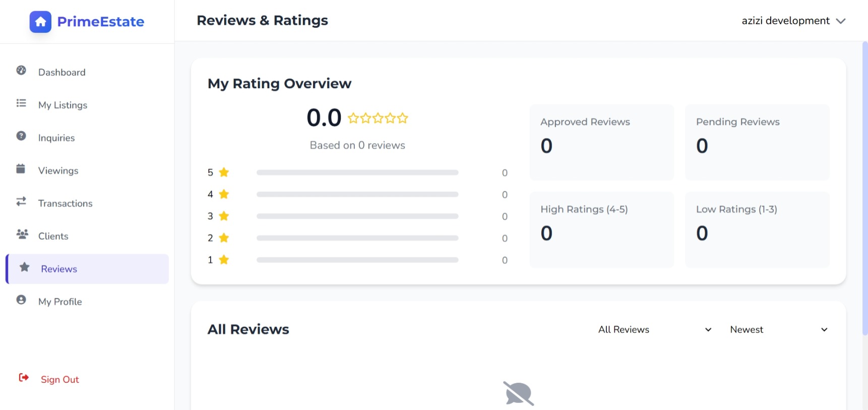868x410 pixels.
Task: Click the Dashboard gauge icon
Action: (21, 71)
